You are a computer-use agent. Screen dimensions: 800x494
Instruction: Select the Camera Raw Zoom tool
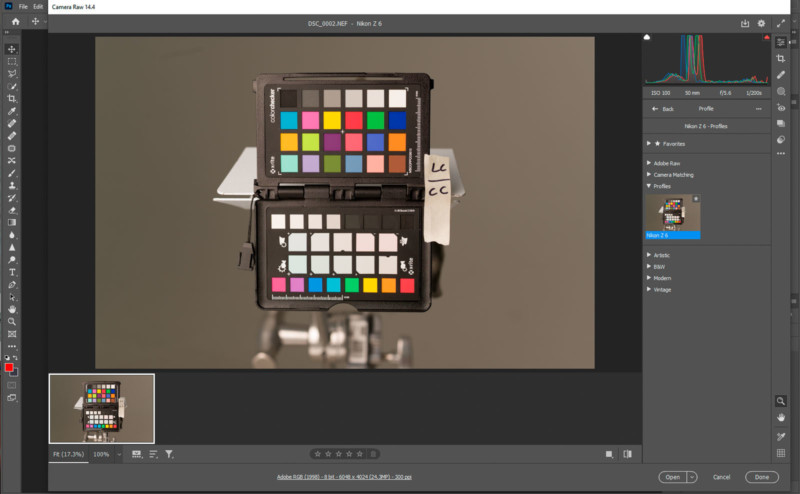click(781, 401)
